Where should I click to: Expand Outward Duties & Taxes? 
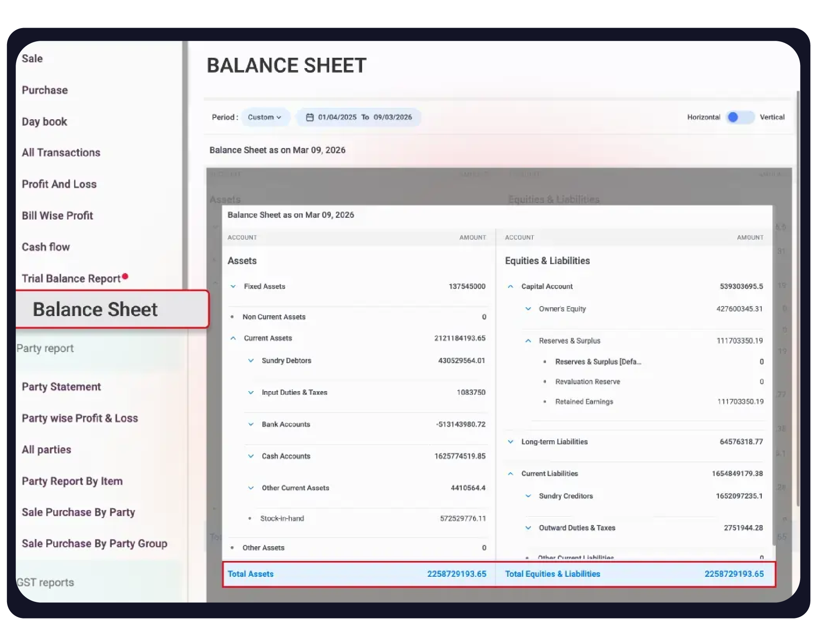[x=528, y=528]
